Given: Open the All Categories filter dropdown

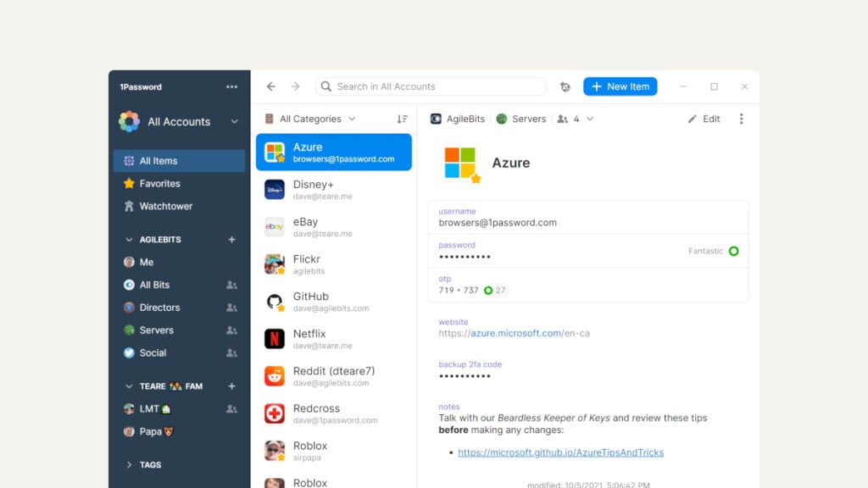Looking at the screenshot, I should 310,119.
